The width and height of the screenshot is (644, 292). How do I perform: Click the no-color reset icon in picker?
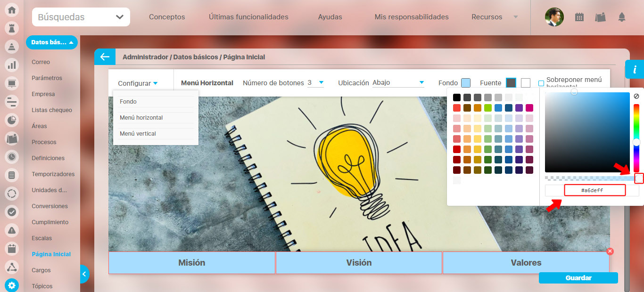click(x=636, y=96)
